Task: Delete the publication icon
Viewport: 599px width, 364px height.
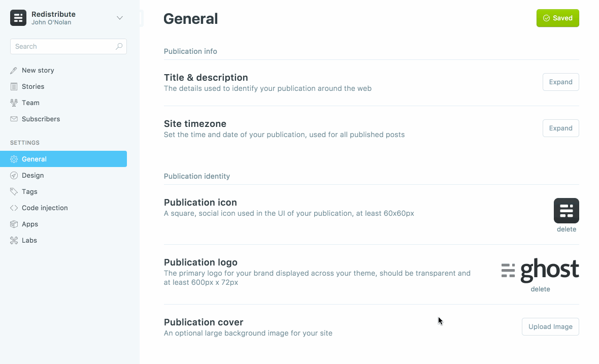Action: (x=566, y=229)
